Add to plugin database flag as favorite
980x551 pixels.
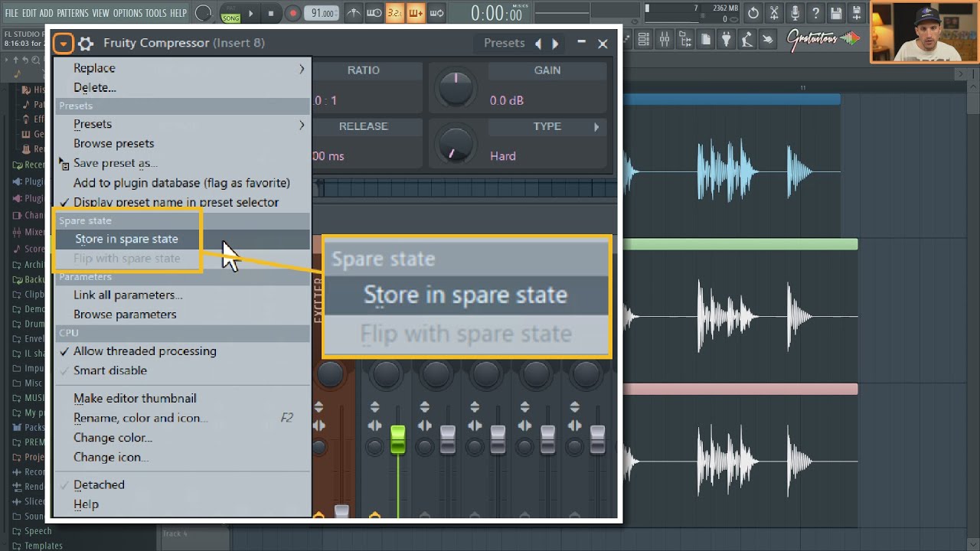click(181, 183)
